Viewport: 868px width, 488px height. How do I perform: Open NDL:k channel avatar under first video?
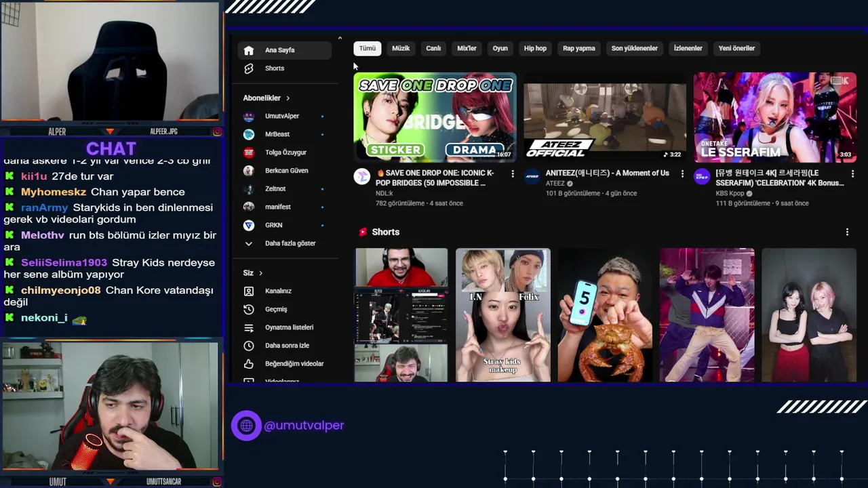[362, 177]
